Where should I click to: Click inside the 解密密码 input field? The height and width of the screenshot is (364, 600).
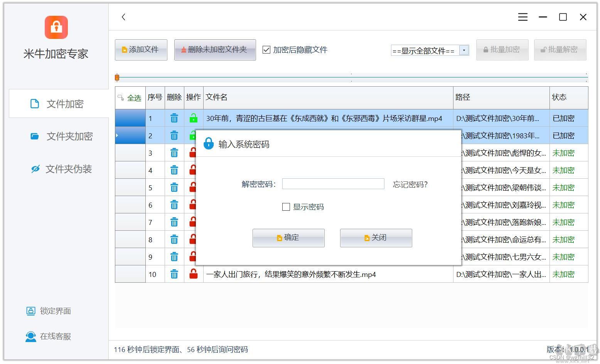[x=333, y=184]
